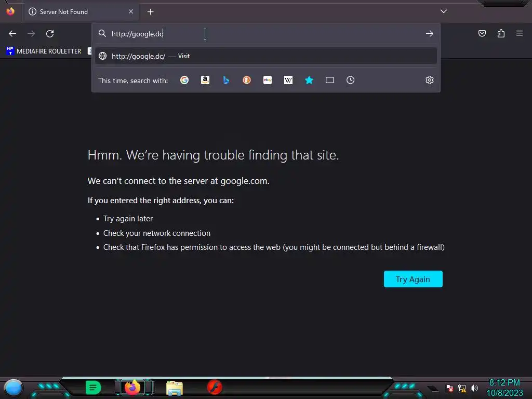This screenshot has width=532, height=399.
Task: Open a new tab with plus button
Action: (151, 12)
